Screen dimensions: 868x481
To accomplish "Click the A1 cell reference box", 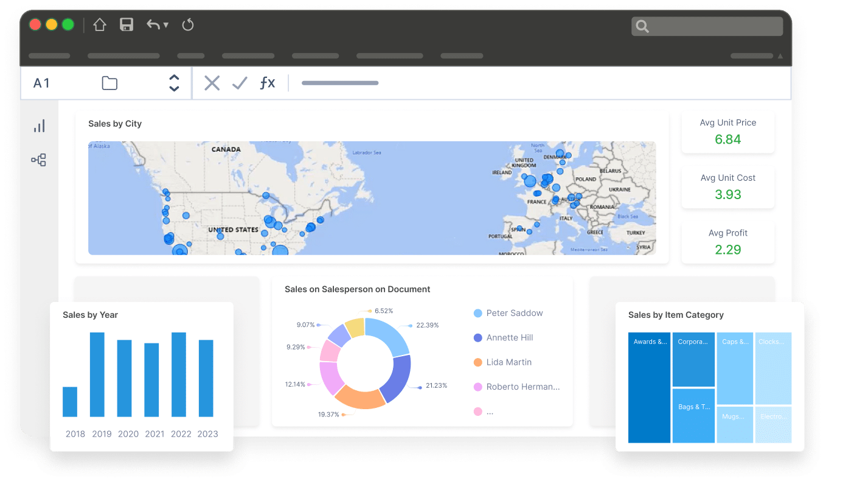I will tap(41, 83).
